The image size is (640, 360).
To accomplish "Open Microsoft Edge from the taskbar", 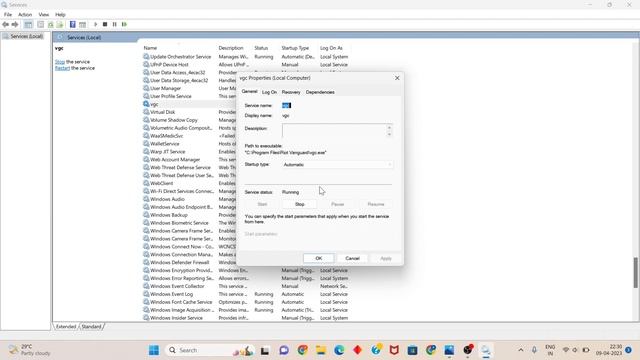I will pos(339,350).
